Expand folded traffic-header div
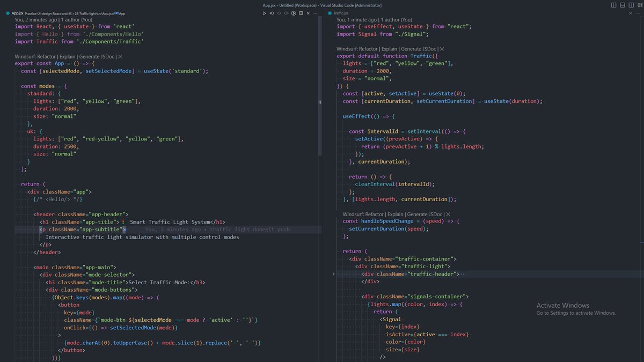This screenshot has height=362, width=644. (x=333, y=274)
